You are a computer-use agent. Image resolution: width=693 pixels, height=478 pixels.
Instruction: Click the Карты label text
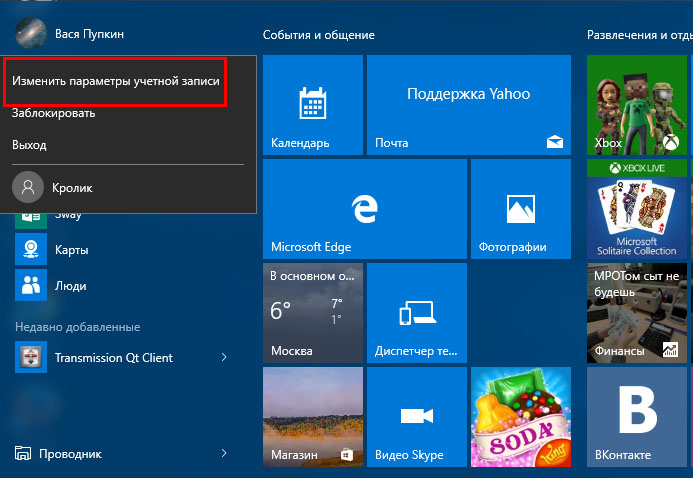72,250
